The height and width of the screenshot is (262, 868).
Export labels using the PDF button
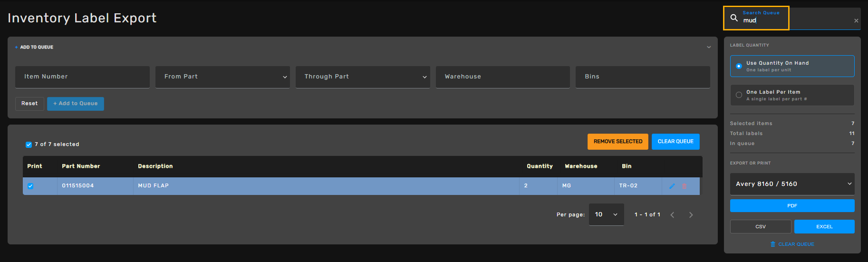click(x=792, y=206)
